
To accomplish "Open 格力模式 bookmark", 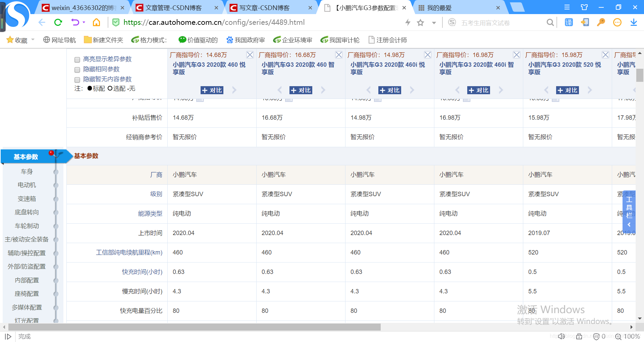I will click(149, 40).
